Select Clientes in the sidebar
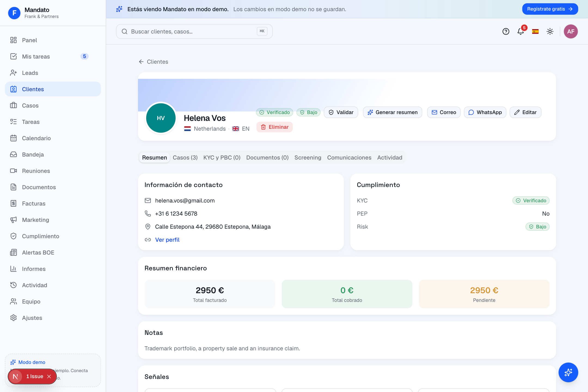The image size is (588, 392). tap(53, 89)
